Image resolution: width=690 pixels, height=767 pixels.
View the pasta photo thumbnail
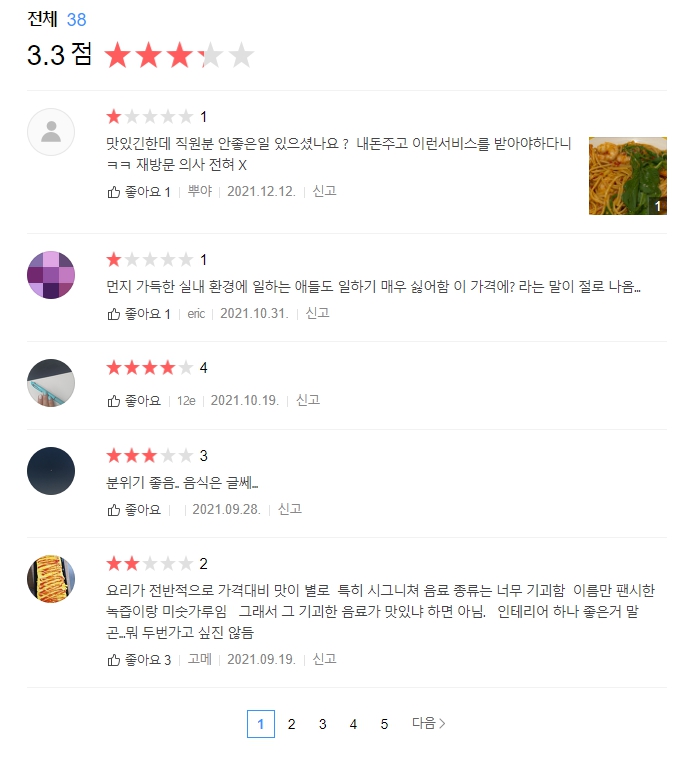click(x=627, y=176)
